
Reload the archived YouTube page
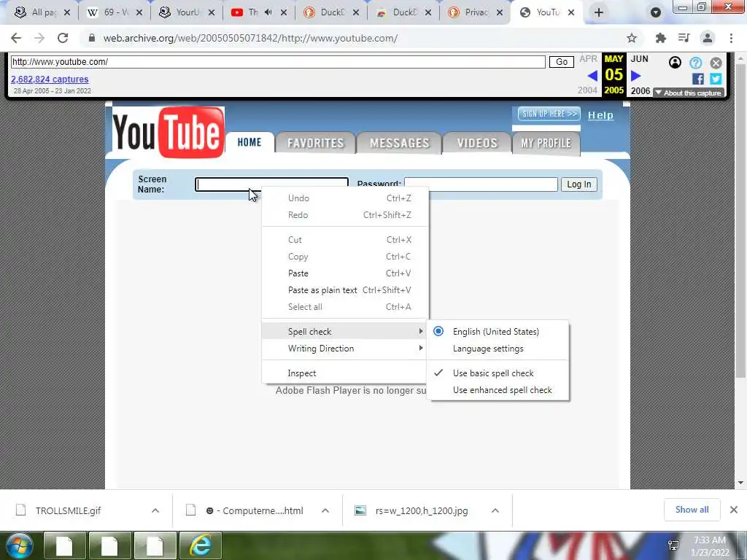coord(63,38)
